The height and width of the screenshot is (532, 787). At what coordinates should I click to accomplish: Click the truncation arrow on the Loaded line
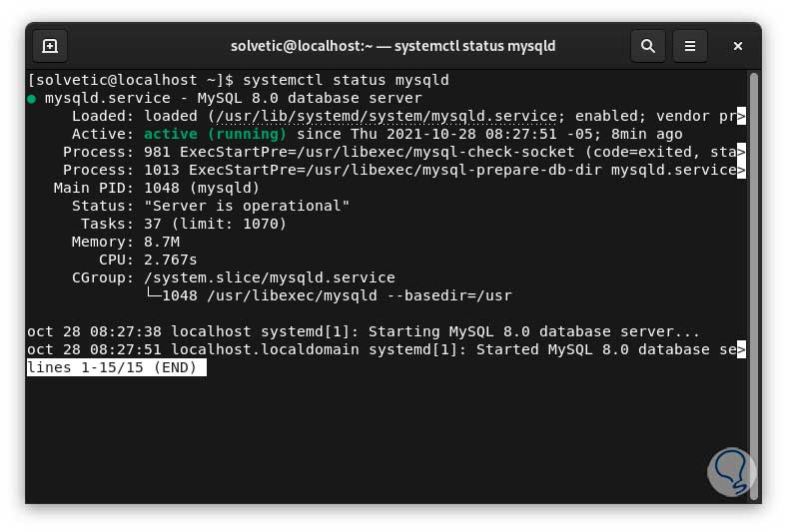coord(741,116)
